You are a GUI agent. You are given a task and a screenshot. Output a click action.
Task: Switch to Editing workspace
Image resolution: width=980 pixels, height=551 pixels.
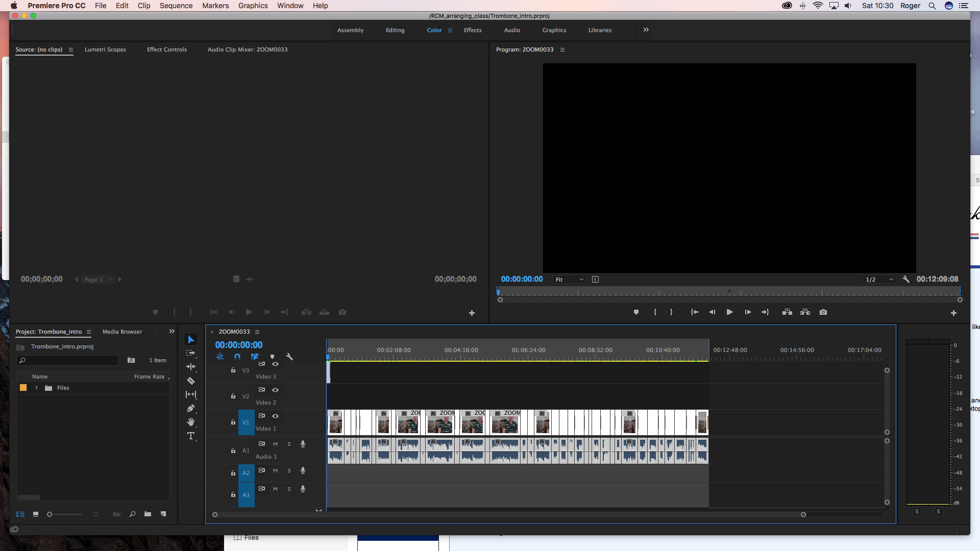[395, 30]
